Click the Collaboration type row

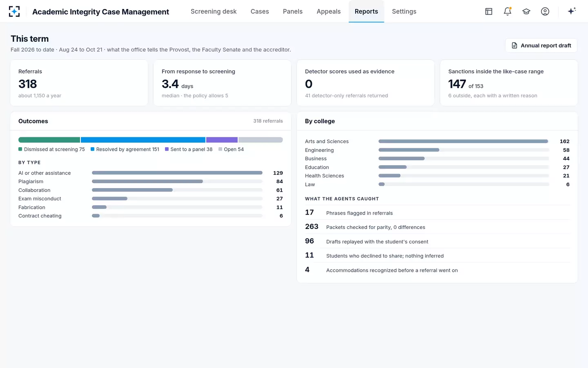click(151, 190)
